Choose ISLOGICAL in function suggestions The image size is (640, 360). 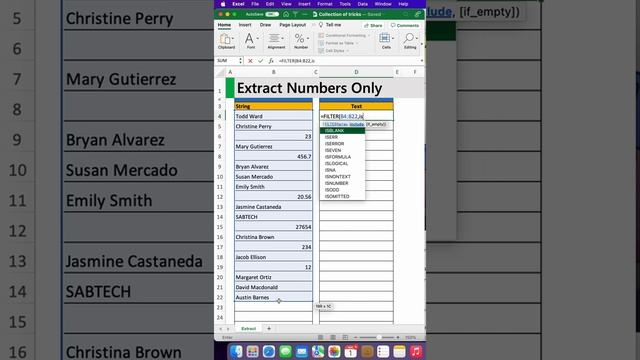(342, 163)
